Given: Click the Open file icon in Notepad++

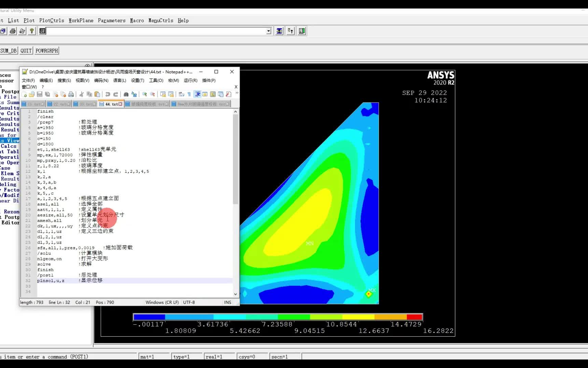Looking at the screenshot, I should pyautogui.click(x=32, y=94).
